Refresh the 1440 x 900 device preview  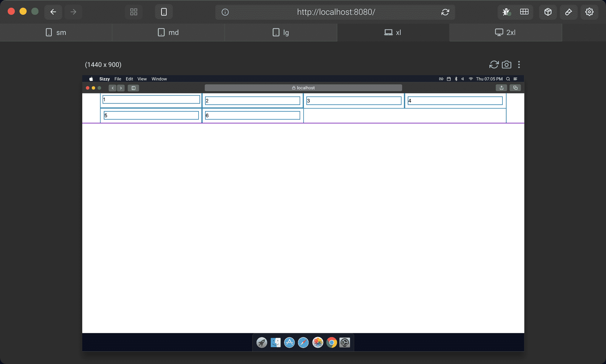494,65
